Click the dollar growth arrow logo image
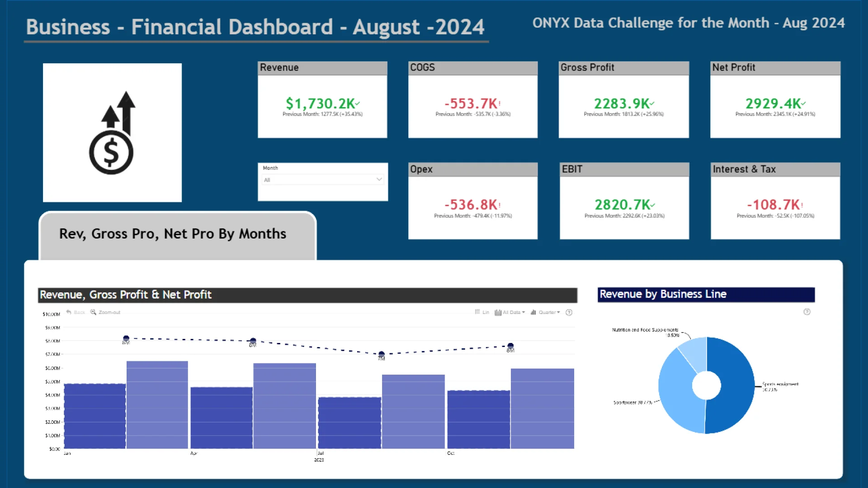Image resolution: width=868 pixels, height=488 pixels. (112, 132)
